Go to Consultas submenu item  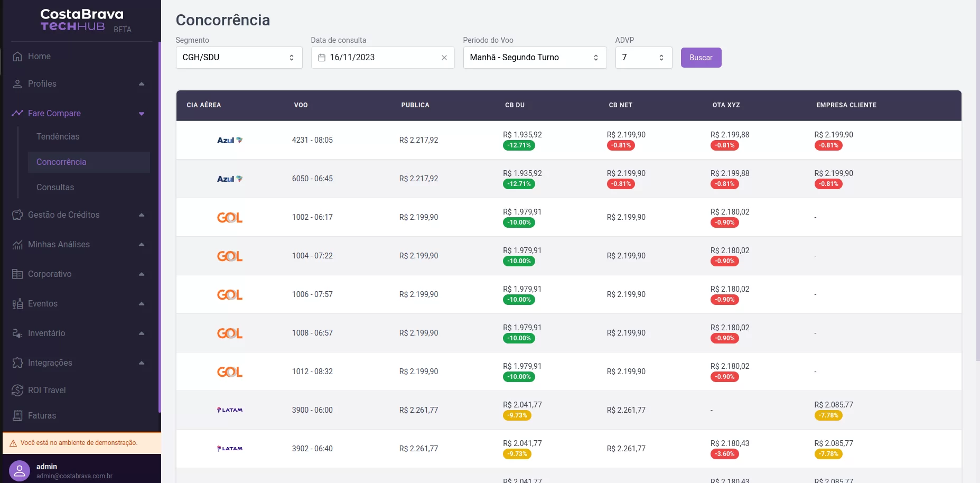(55, 188)
